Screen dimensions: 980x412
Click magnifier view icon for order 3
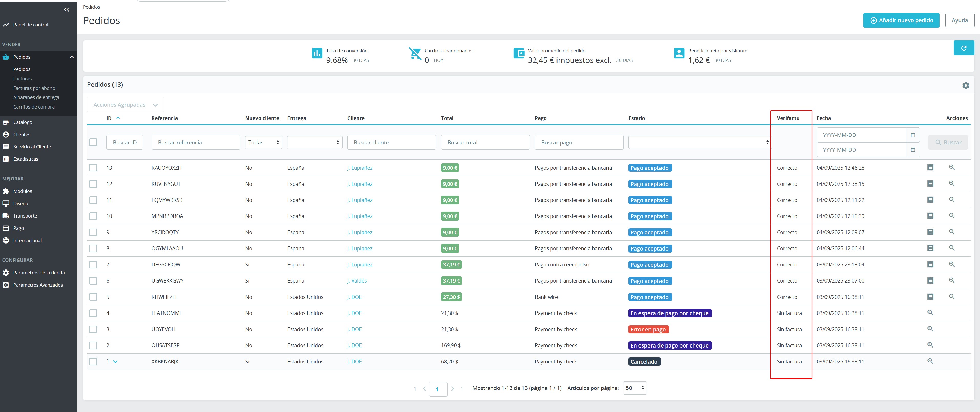tap(930, 329)
